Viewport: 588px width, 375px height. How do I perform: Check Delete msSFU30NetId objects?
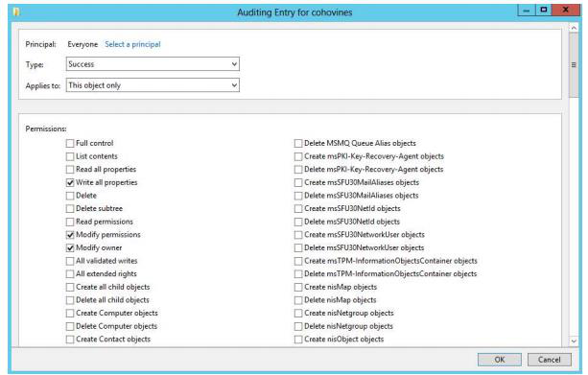pos(298,222)
